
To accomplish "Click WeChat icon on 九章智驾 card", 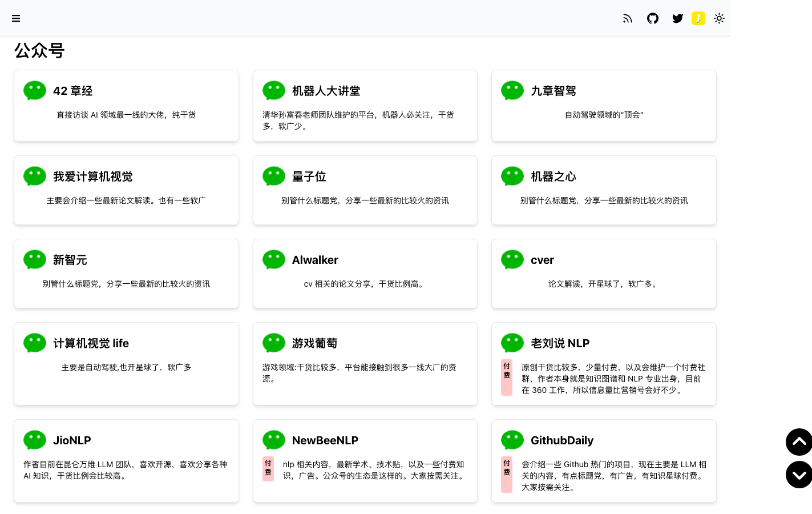I will (x=512, y=91).
